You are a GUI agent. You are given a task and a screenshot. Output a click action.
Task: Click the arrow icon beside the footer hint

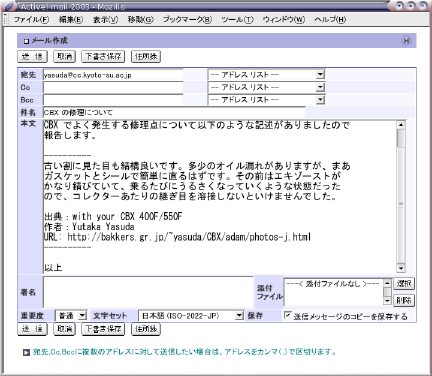click(26, 352)
